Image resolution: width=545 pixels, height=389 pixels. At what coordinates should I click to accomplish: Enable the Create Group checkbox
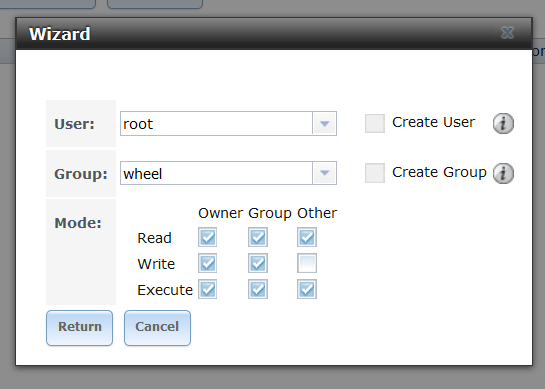375,173
